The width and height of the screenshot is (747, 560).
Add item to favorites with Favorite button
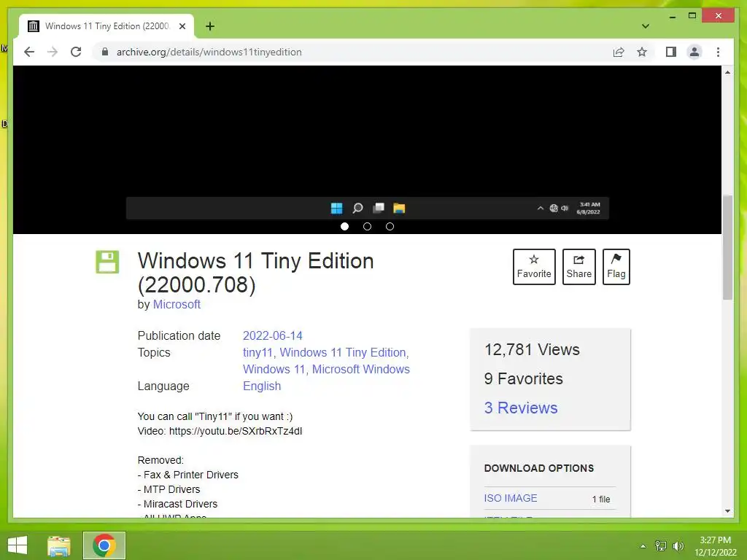(x=534, y=267)
